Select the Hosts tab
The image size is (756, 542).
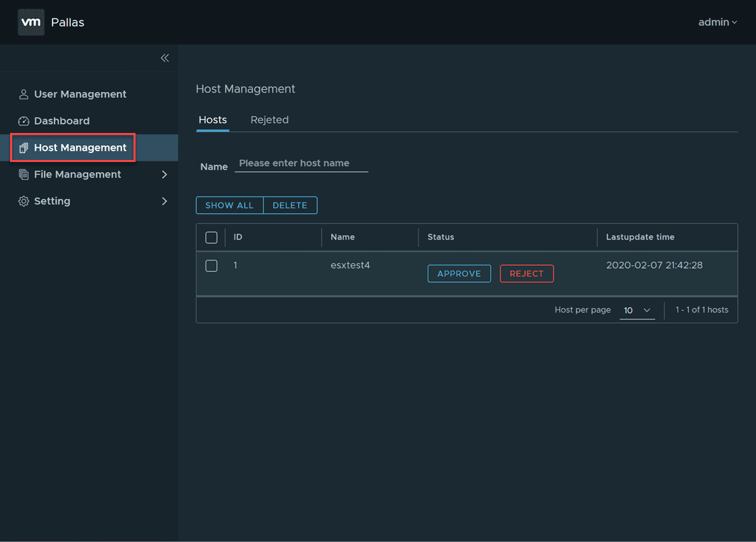coord(212,120)
